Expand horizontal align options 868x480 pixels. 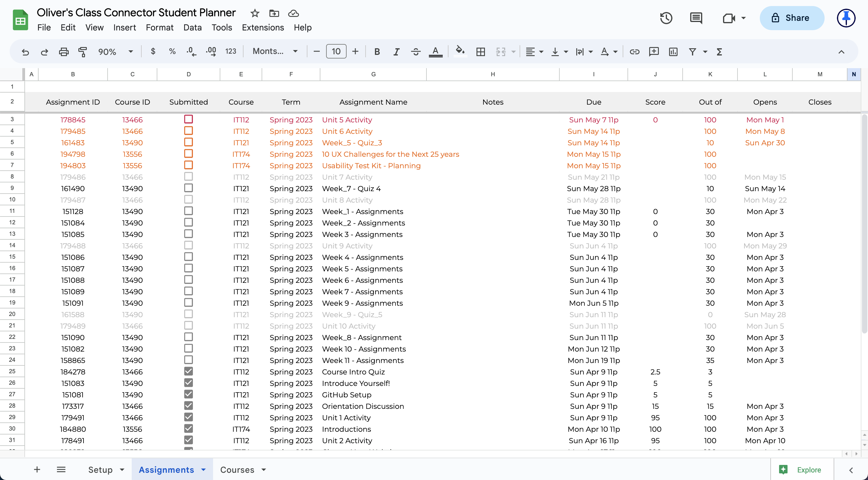click(541, 52)
